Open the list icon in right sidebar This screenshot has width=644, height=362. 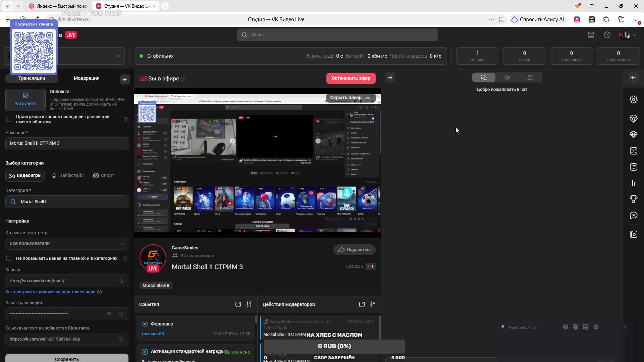[x=633, y=167]
